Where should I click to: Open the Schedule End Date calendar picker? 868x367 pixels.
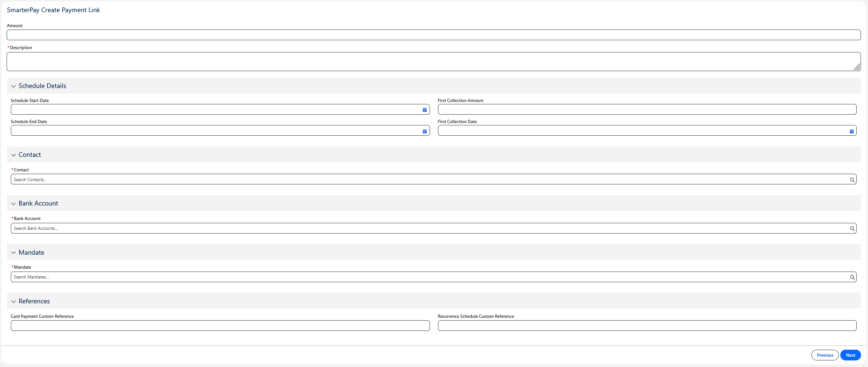(424, 131)
